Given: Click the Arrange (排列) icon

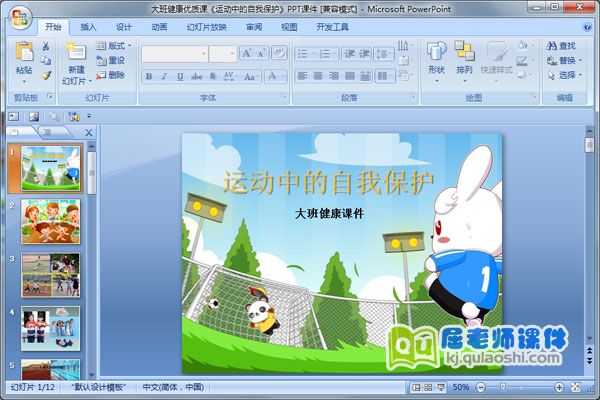Looking at the screenshot, I should point(464,55).
